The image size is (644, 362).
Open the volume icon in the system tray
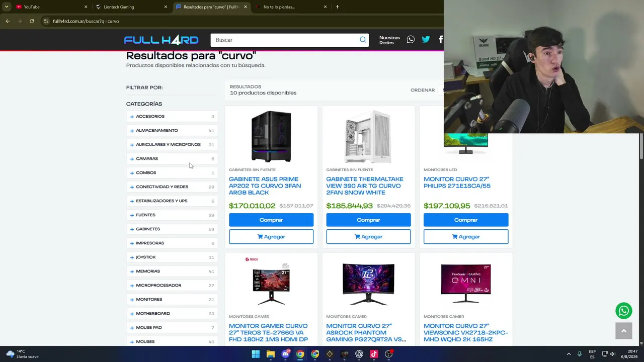[x=612, y=354]
